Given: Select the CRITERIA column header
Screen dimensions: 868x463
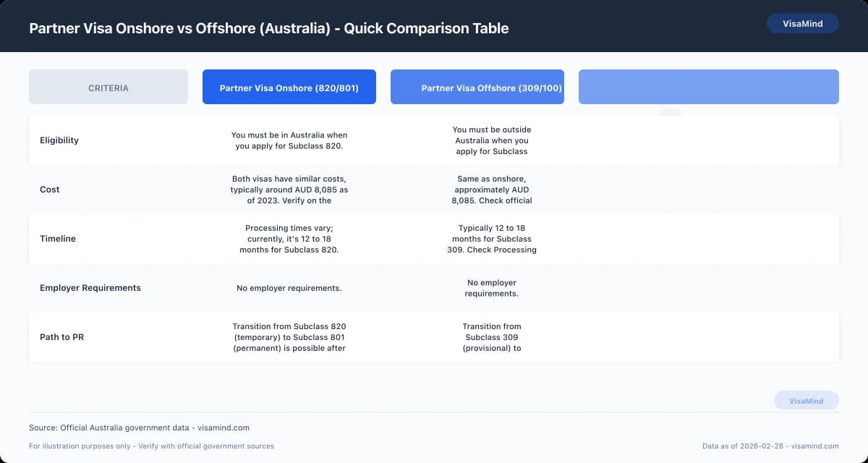Looking at the screenshot, I should tap(108, 86).
